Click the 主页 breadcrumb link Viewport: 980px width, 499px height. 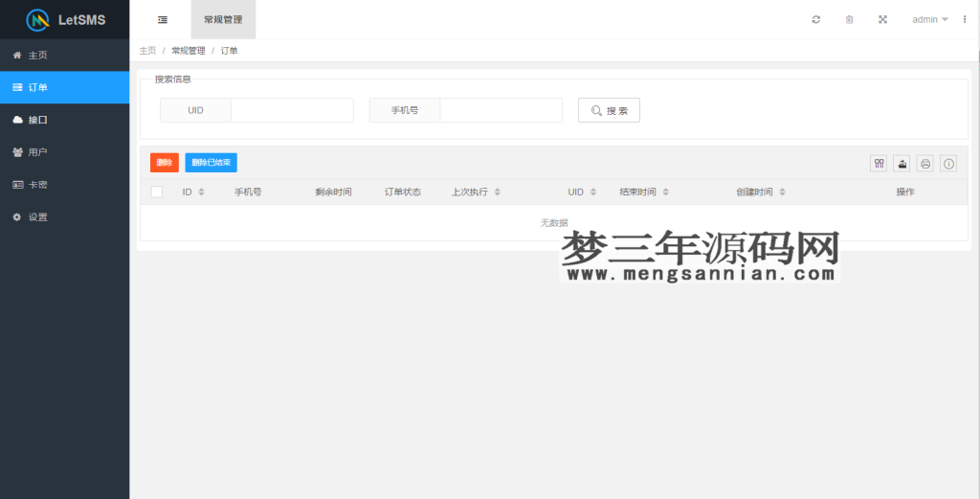point(147,51)
